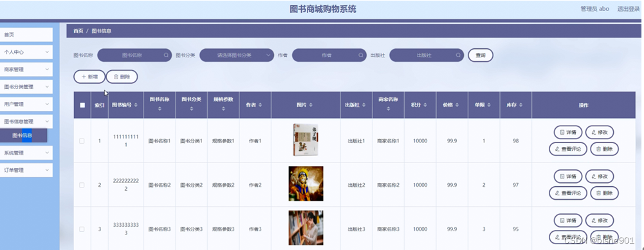Click 管理员 abo account label
This screenshot has width=644, height=250.
pyautogui.click(x=594, y=8)
